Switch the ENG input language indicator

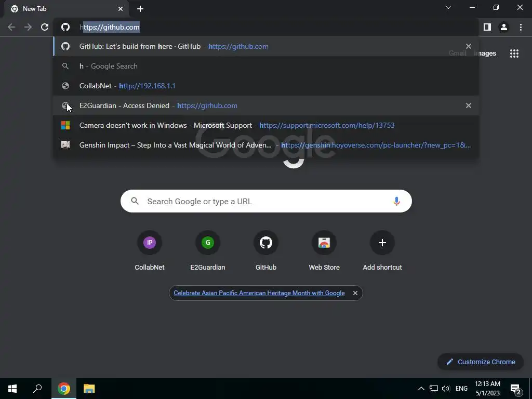461,389
